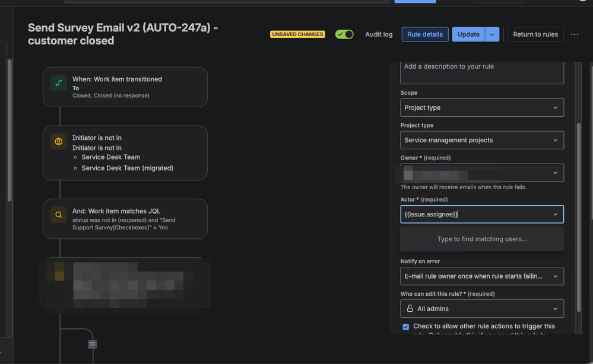Disable the rule enabled toggle

pyautogui.click(x=344, y=34)
